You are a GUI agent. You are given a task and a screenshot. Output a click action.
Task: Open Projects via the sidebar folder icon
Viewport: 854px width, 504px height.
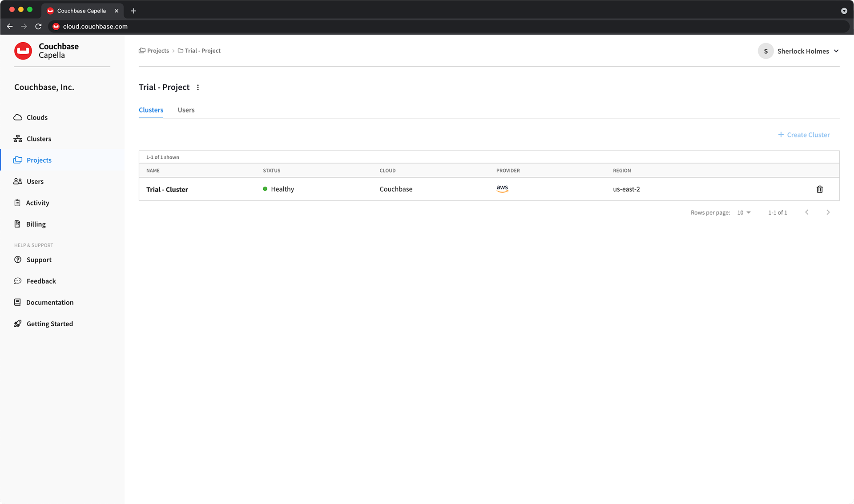click(18, 160)
